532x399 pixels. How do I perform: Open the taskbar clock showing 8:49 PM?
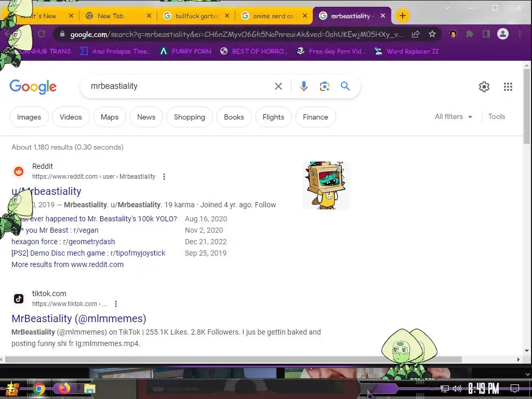484,389
